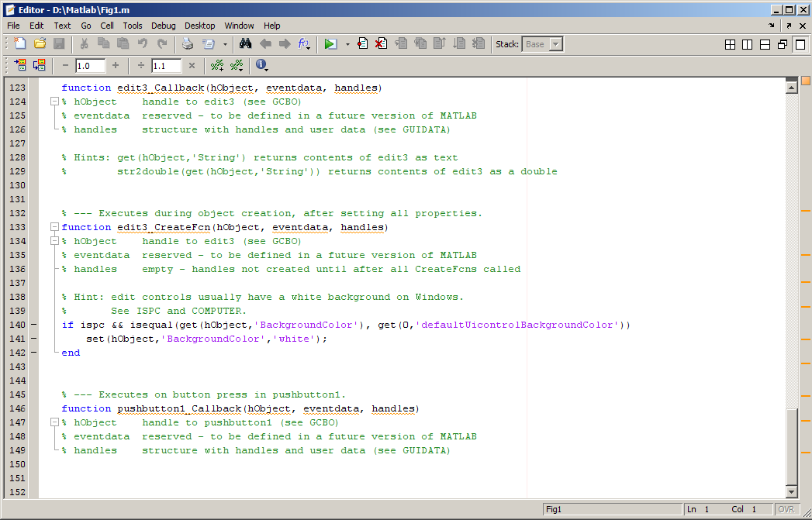
Task: Click the Save floppy disk icon
Action: click(59, 44)
